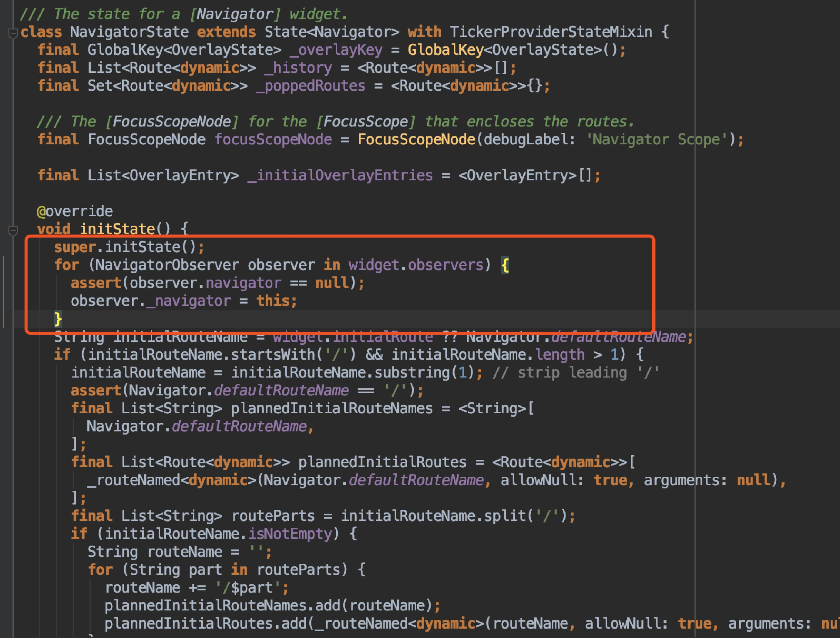Click the _initialOverlayEntries field name

(340, 176)
